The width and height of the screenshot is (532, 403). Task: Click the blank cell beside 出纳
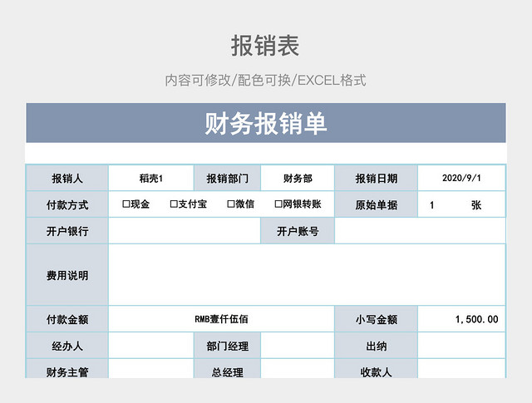click(462, 346)
